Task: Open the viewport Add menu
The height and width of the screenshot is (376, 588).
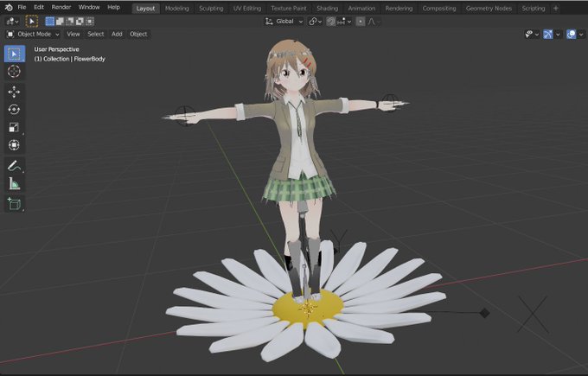Action: pos(117,34)
